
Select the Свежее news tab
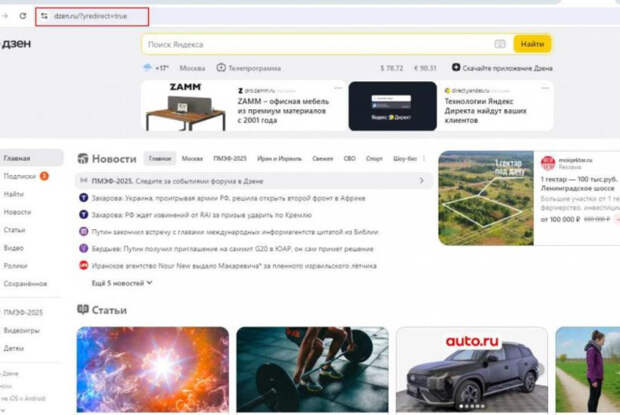pyautogui.click(x=323, y=158)
